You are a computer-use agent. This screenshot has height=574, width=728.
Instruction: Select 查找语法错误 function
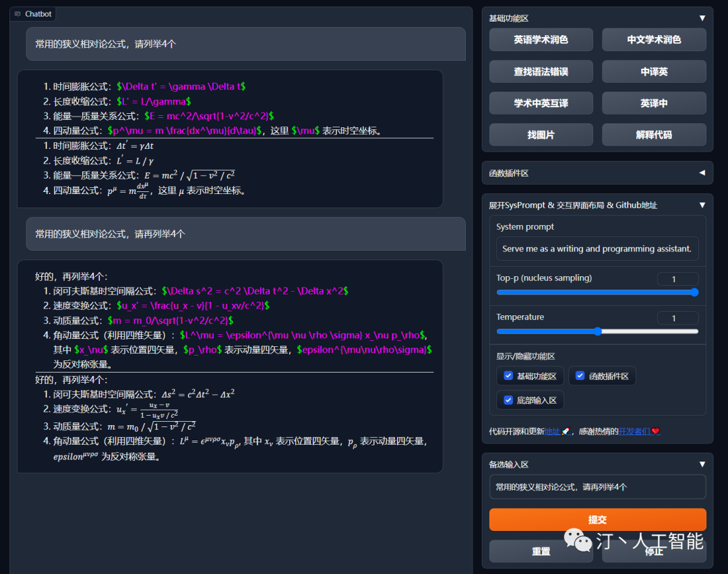pos(541,71)
